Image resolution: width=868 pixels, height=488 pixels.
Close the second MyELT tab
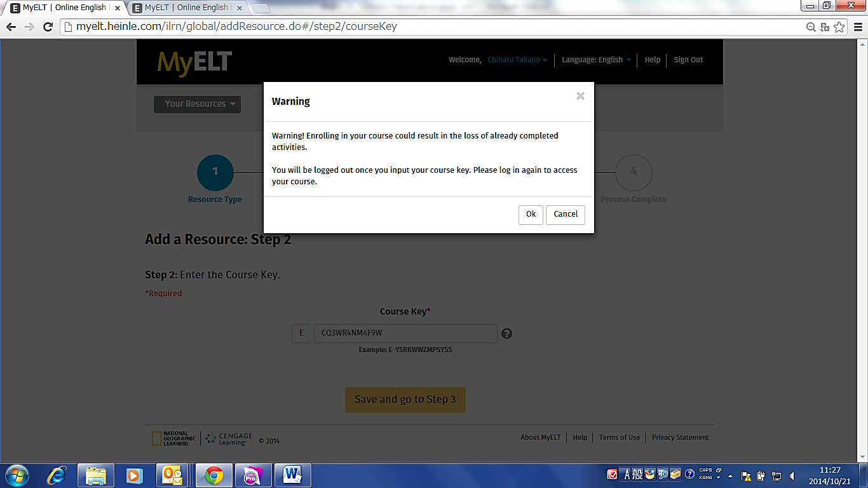pyautogui.click(x=238, y=8)
